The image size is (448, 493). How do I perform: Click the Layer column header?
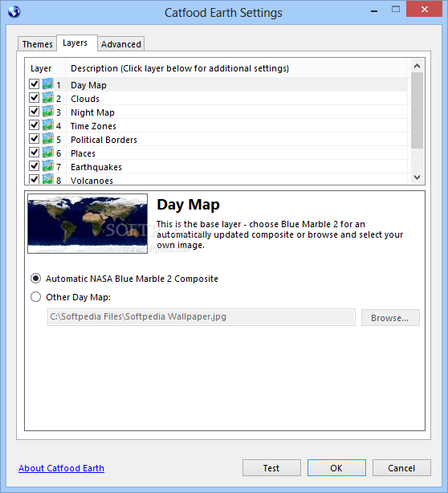click(45, 68)
